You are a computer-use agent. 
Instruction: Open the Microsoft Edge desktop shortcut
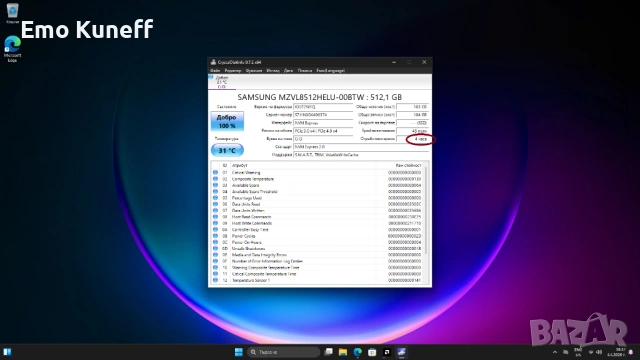(12, 49)
